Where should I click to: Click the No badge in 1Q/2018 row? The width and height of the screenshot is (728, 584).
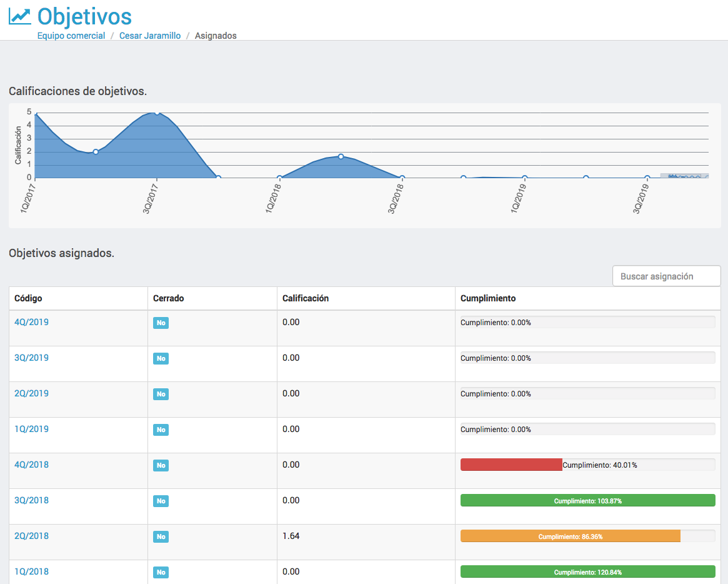[x=161, y=572]
